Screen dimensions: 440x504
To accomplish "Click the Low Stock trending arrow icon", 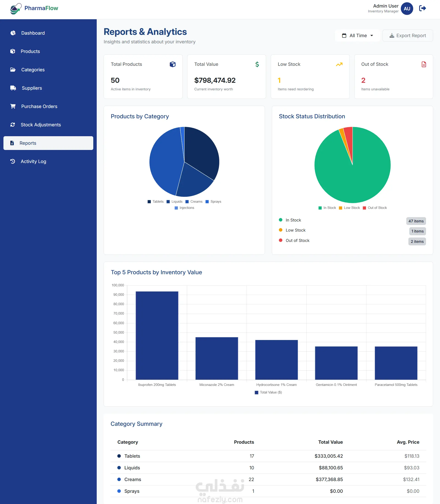I will pyautogui.click(x=339, y=64).
